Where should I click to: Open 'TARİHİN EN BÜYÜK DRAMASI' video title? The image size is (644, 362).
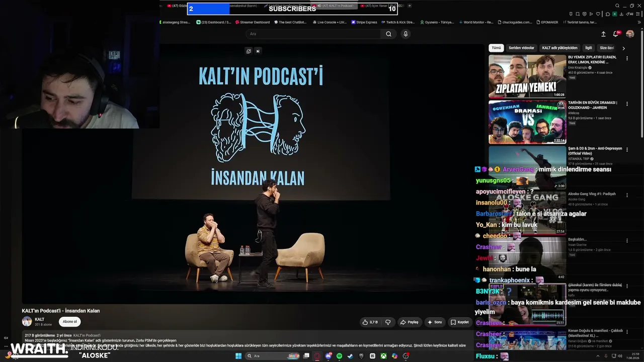[593, 105]
